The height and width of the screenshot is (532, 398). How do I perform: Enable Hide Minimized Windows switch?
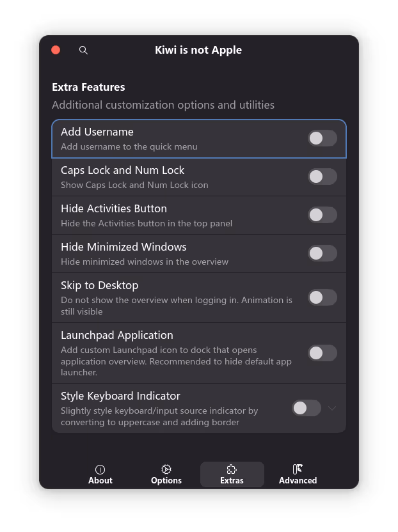coord(322,253)
